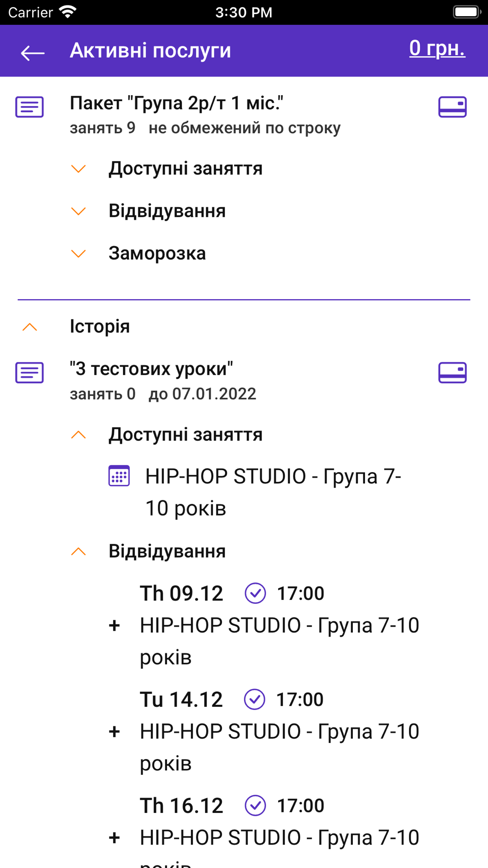The width and height of the screenshot is (488, 868).
Task: Tap the back arrow in header
Action: (33, 52)
